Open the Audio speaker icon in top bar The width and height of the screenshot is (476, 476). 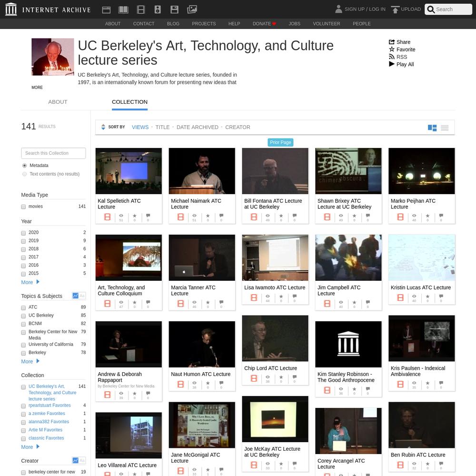click(158, 10)
